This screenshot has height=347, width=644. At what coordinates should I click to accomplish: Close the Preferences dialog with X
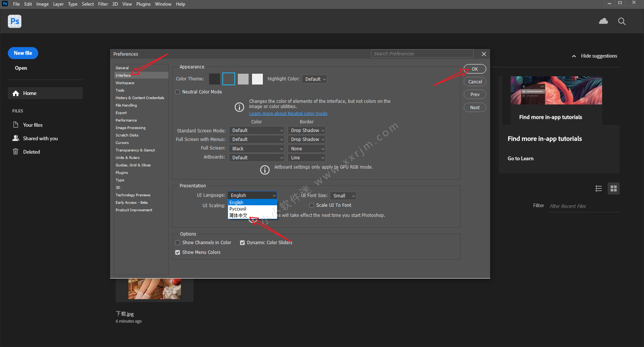[484, 54]
